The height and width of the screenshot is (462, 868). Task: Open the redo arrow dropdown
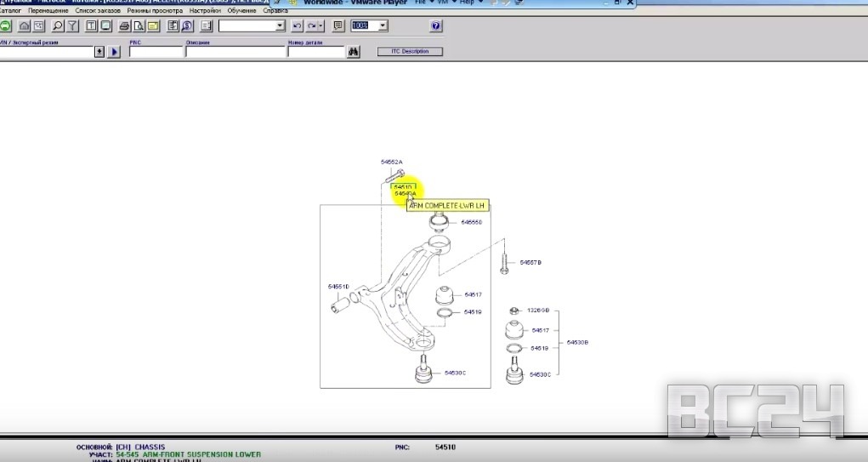[321, 26]
